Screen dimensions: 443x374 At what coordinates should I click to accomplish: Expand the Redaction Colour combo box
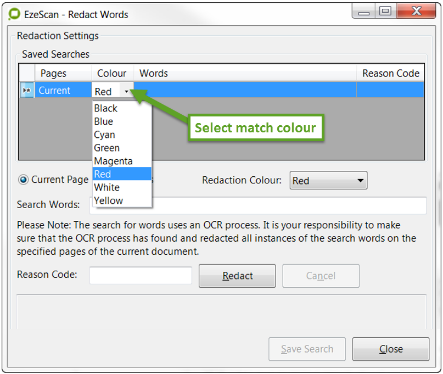[x=328, y=180]
